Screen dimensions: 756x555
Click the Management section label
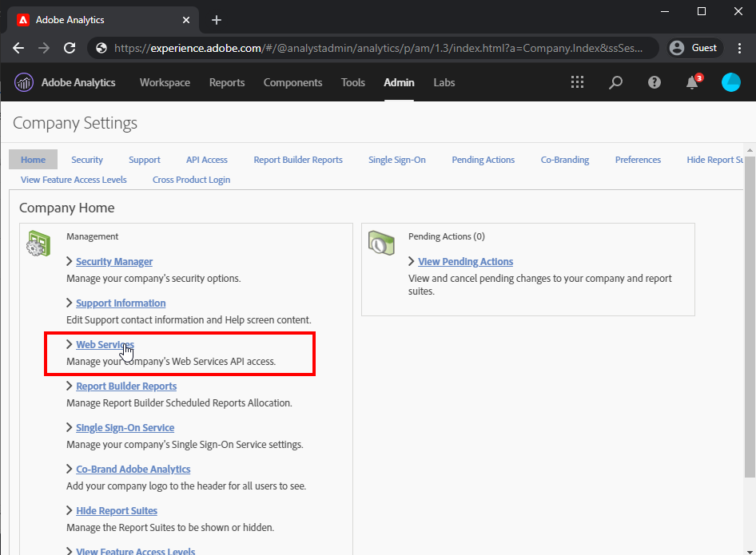pyautogui.click(x=92, y=236)
